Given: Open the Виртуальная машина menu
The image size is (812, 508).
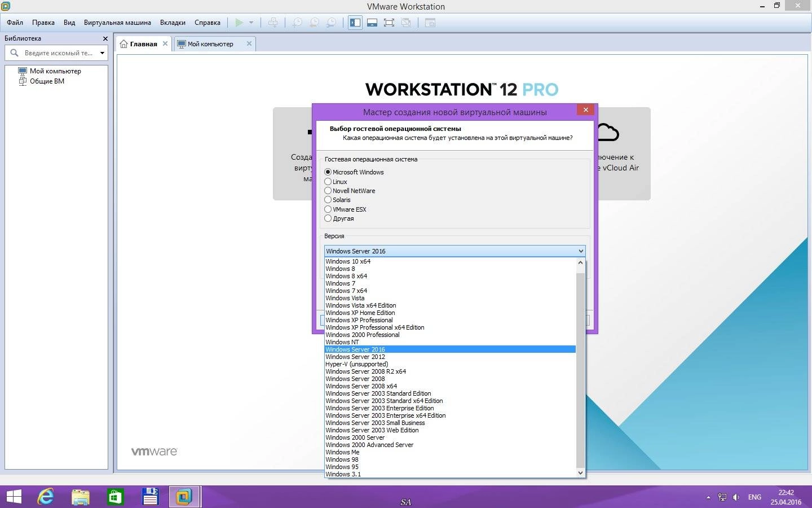Looking at the screenshot, I should coord(117,23).
